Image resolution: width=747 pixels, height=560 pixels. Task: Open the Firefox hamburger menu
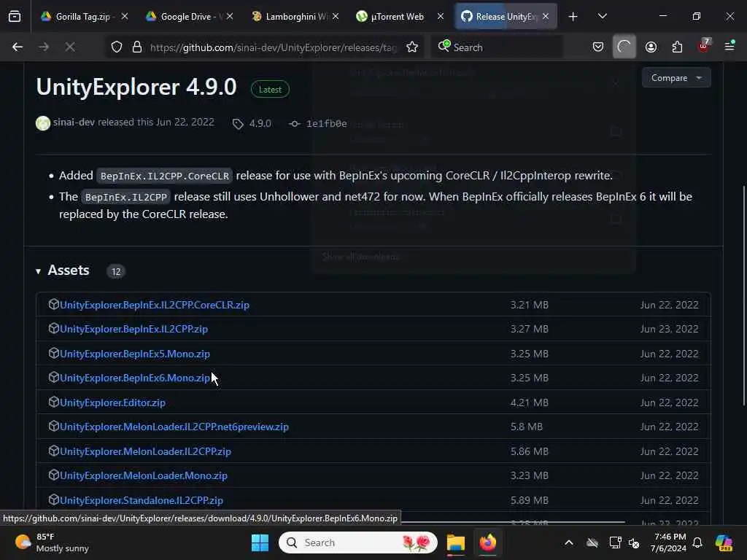tap(729, 47)
